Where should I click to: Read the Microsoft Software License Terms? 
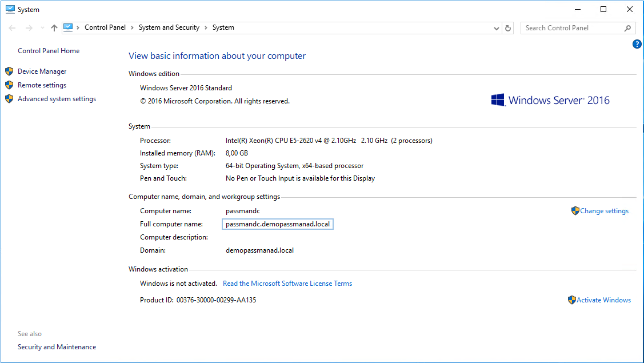[x=287, y=284]
